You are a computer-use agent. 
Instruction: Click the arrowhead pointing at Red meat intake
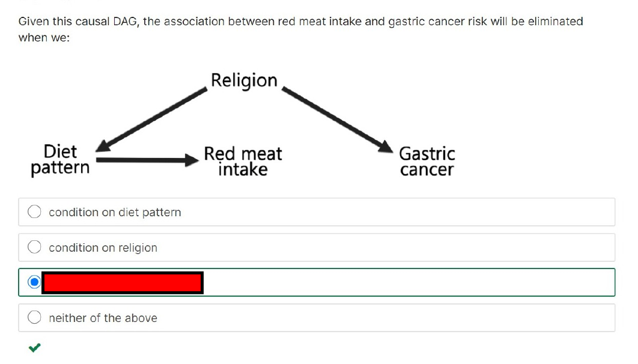pyautogui.click(x=192, y=160)
